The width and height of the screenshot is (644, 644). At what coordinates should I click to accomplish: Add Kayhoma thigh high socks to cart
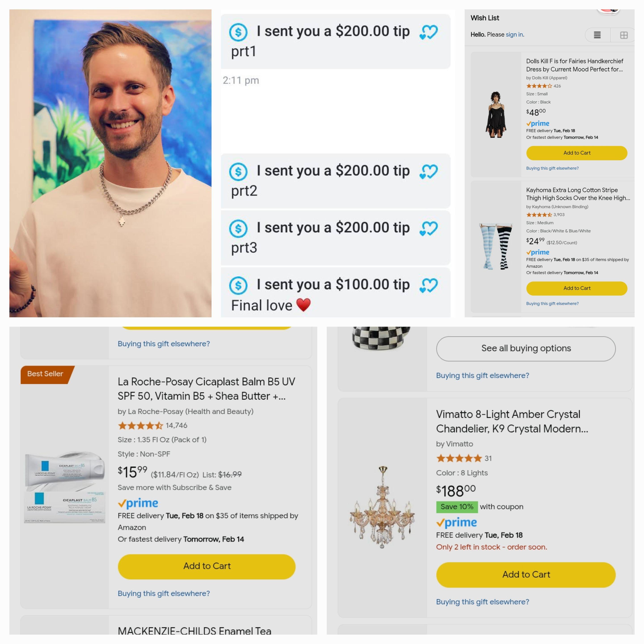(x=577, y=288)
